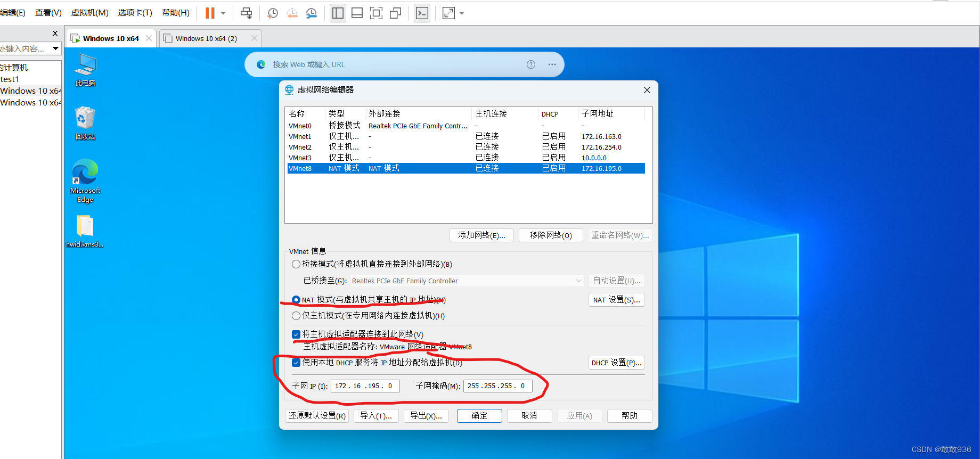Click the send Ctrl+Alt+Del toolbar icon
The height and width of the screenshot is (459, 980).
246,13
